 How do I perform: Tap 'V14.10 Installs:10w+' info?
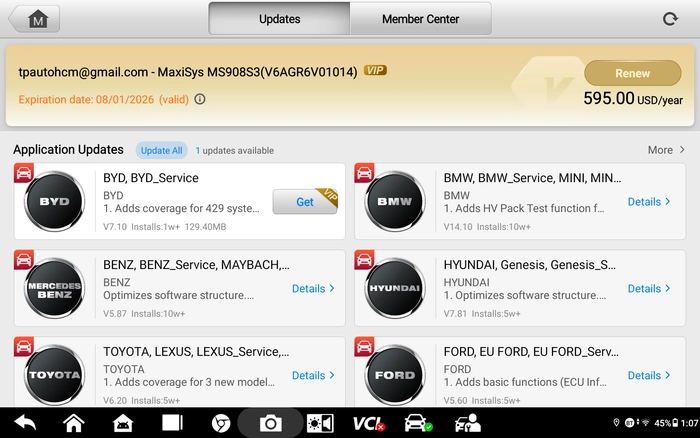[x=487, y=227]
